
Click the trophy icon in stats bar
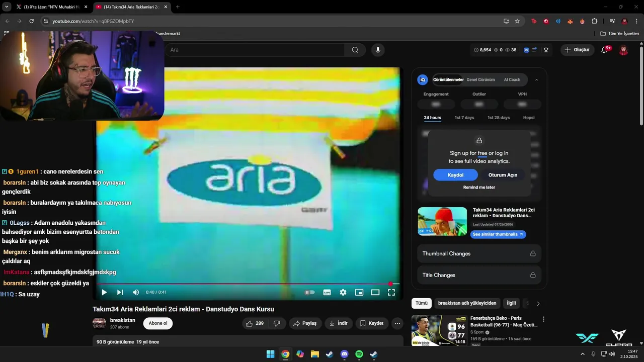coord(546,50)
